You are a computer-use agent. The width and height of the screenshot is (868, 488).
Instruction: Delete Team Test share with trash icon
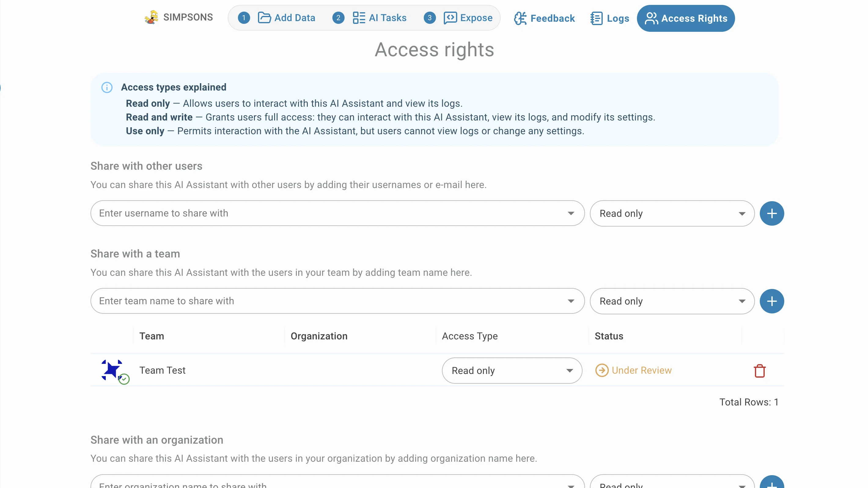(759, 371)
